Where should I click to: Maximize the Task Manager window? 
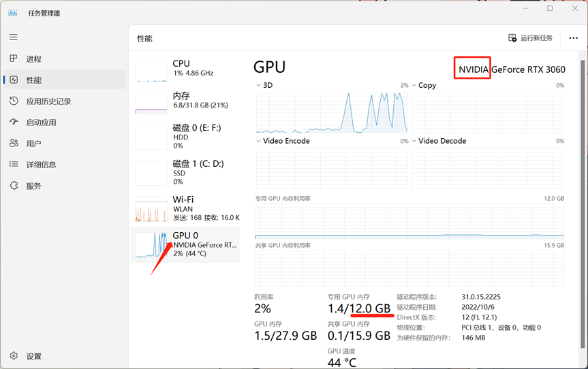tap(550, 8)
